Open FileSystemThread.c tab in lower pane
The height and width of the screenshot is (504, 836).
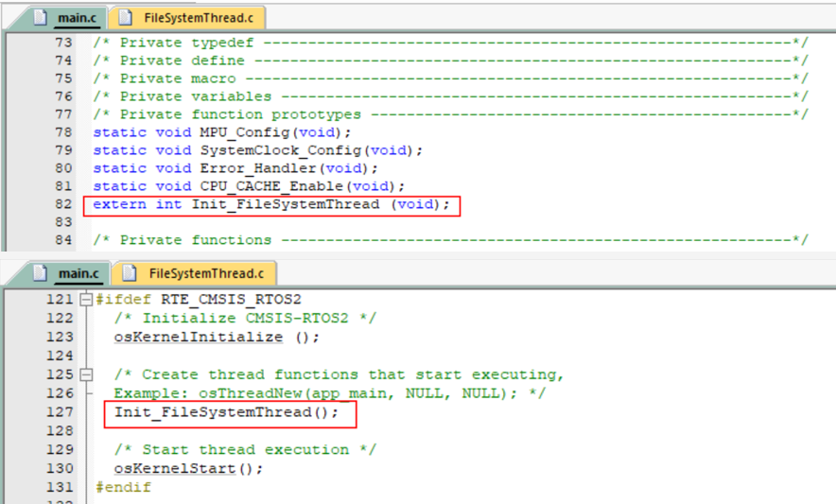click(x=206, y=273)
